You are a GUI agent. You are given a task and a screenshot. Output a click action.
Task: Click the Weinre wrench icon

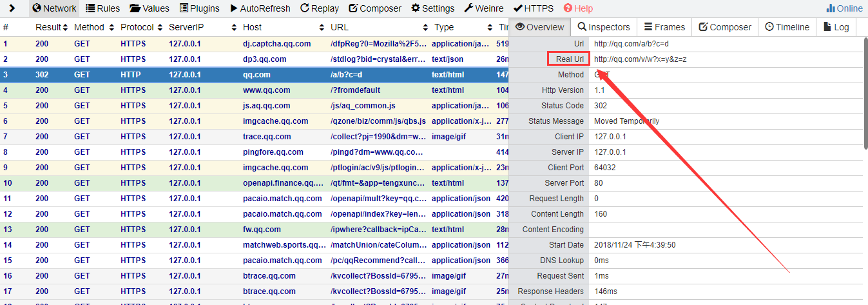[468, 8]
